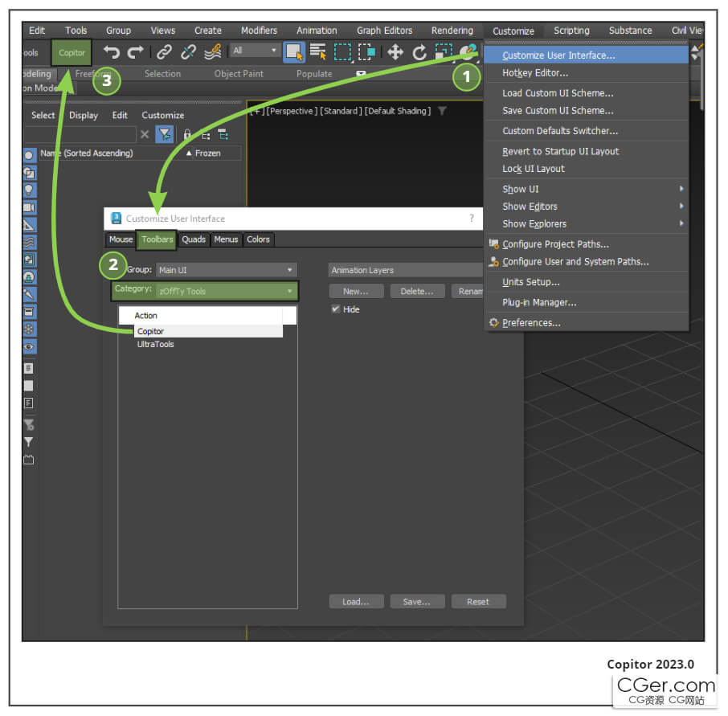Viewport: 728px width, 716px height.
Task: Click the white funnel icon in explorer sidebar
Action: pyautogui.click(x=29, y=442)
